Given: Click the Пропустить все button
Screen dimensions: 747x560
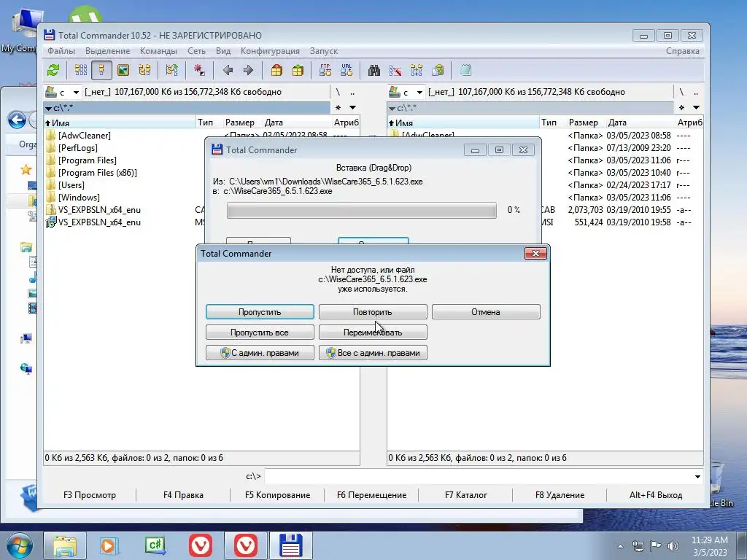Looking at the screenshot, I should (x=260, y=332).
